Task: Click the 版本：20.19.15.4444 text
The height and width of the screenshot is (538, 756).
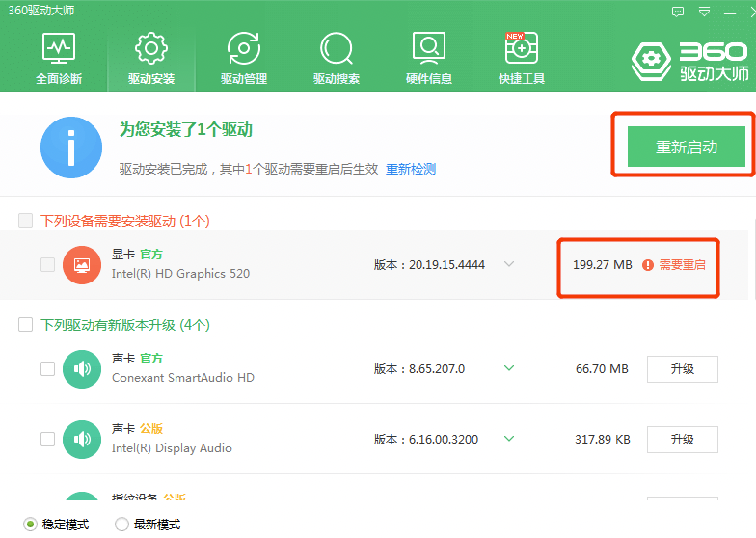Action: tap(429, 264)
